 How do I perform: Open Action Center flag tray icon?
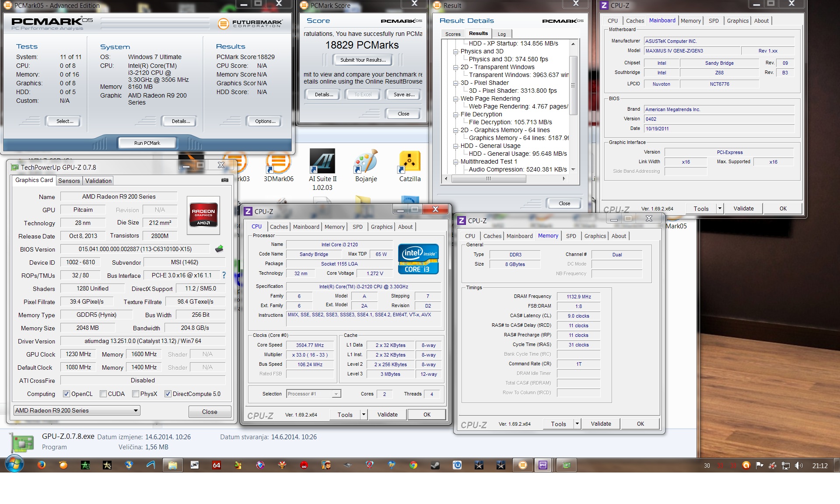[x=759, y=465]
